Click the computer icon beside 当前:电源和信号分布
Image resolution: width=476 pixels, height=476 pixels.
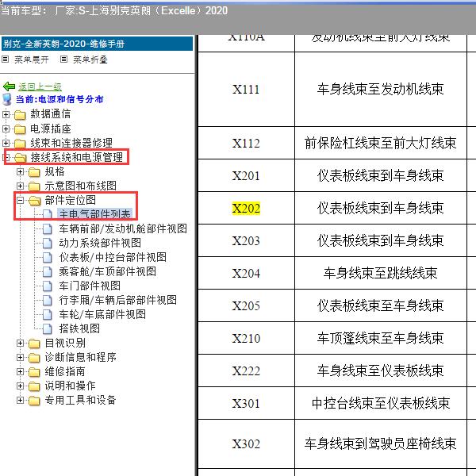7,99
